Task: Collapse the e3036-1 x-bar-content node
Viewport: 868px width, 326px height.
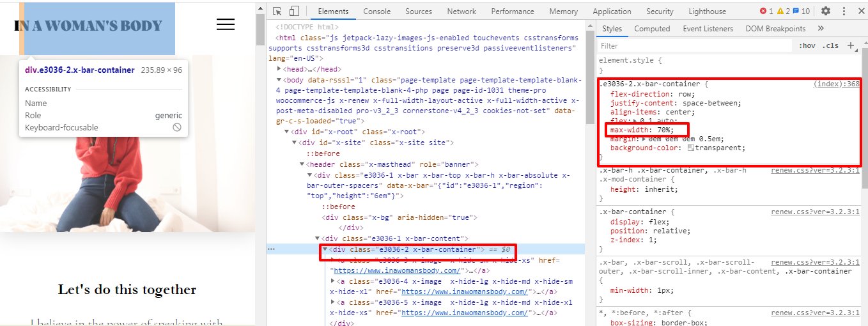Action: (x=318, y=238)
